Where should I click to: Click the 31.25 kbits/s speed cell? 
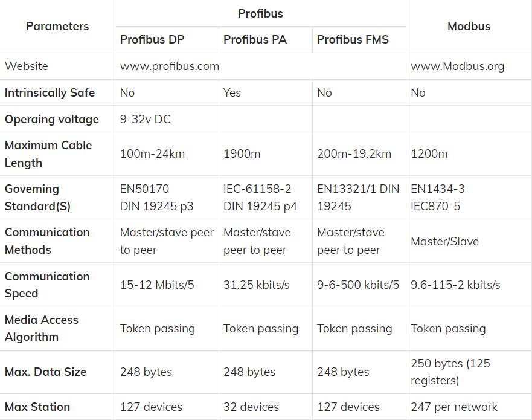tap(256, 285)
